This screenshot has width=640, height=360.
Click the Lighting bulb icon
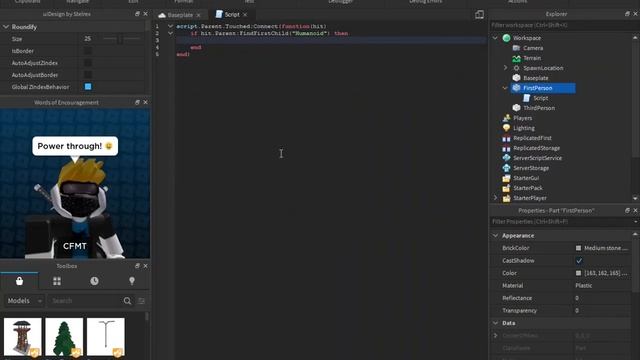pyautogui.click(x=507, y=128)
